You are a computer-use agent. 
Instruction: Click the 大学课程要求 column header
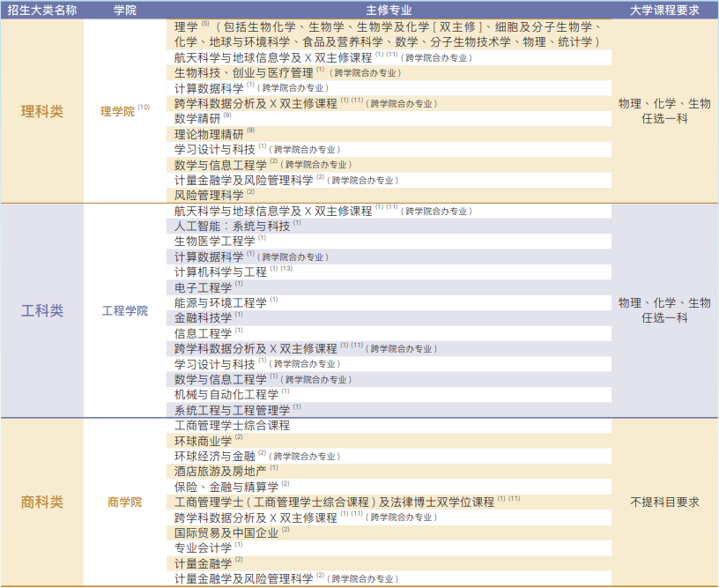pos(664,10)
